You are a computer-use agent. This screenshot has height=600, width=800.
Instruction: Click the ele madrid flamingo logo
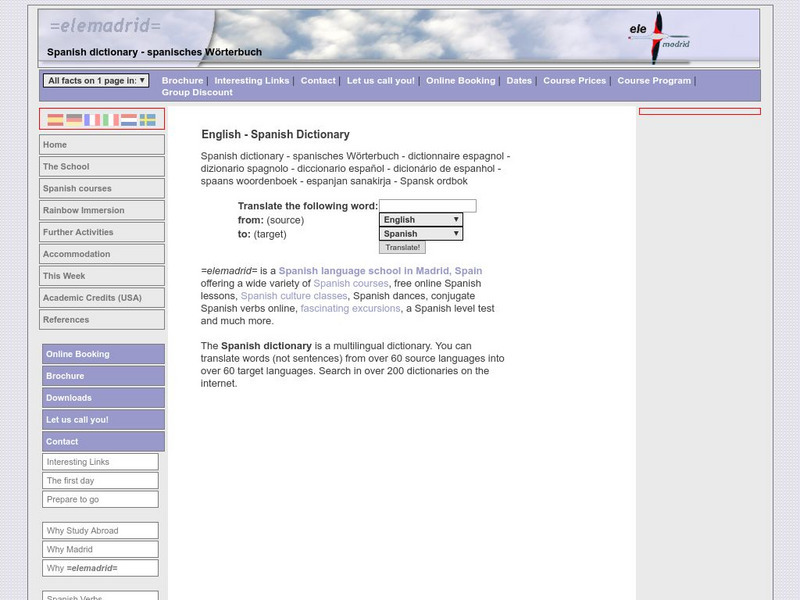(659, 37)
